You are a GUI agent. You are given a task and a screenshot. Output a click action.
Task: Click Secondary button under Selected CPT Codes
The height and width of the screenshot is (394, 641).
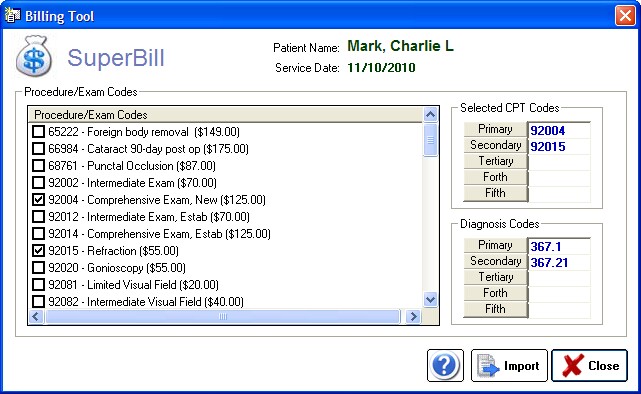point(495,145)
